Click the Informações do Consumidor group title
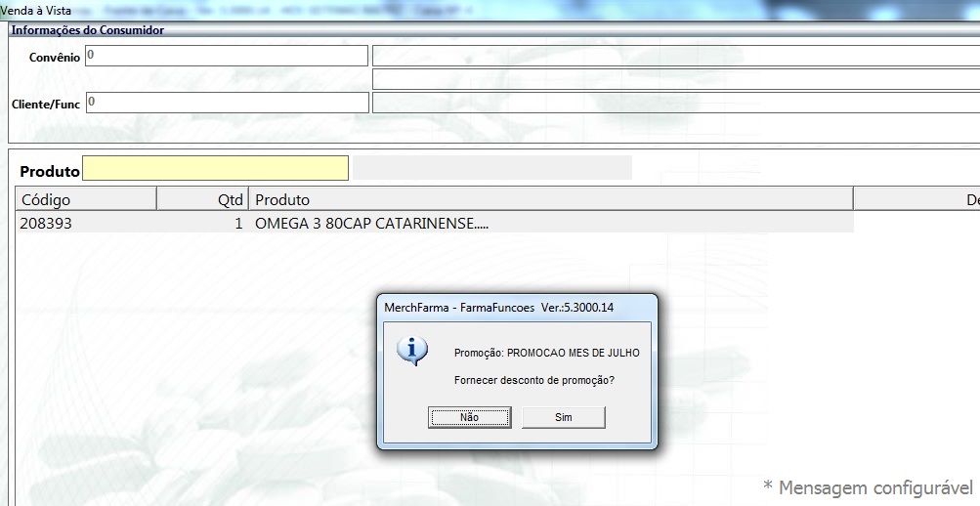The width and height of the screenshot is (980, 506). tap(88, 30)
